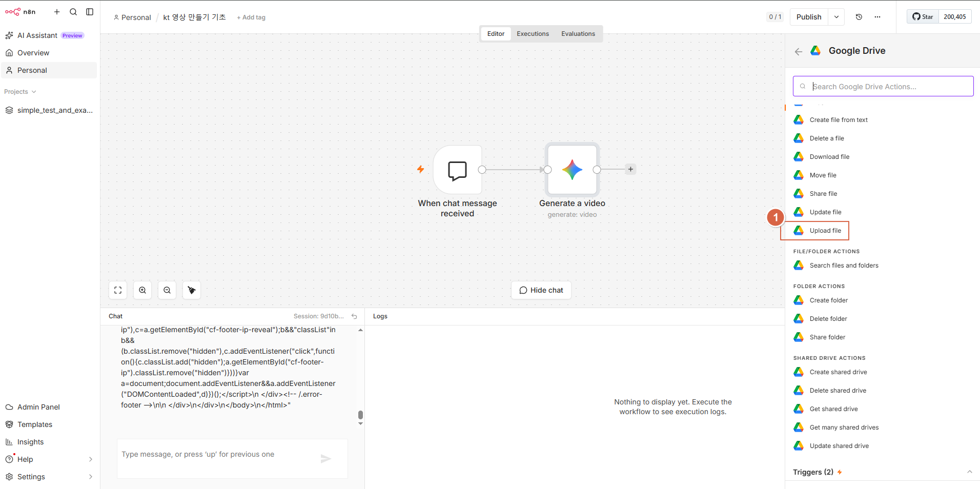
Task: Add node with plus after Generate video
Action: click(x=630, y=169)
